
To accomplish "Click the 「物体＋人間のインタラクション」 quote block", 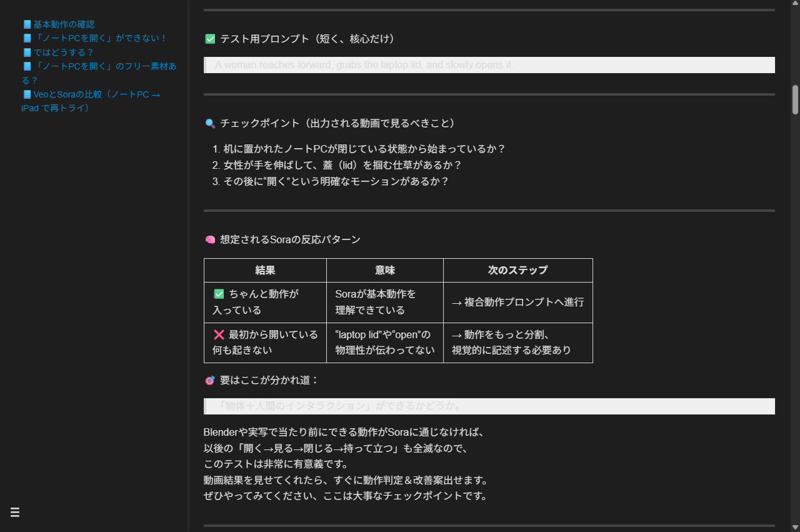I will pos(489,406).
